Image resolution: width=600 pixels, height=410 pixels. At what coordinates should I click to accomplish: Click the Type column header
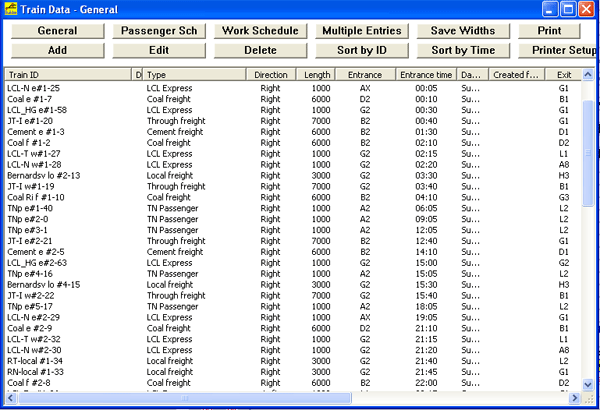[194, 75]
